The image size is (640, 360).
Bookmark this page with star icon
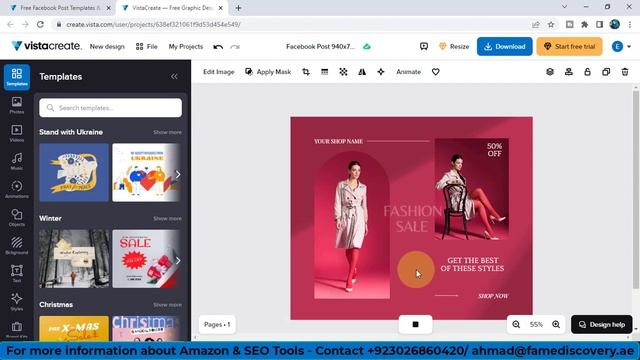551,24
